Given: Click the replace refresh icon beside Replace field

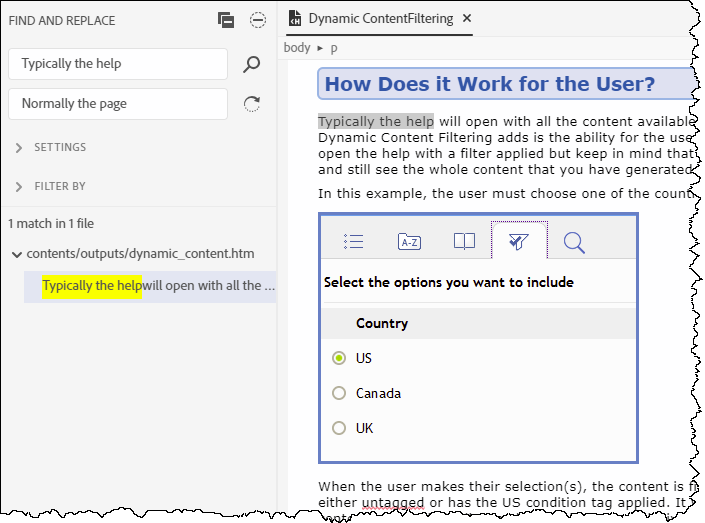Looking at the screenshot, I should tap(252, 104).
